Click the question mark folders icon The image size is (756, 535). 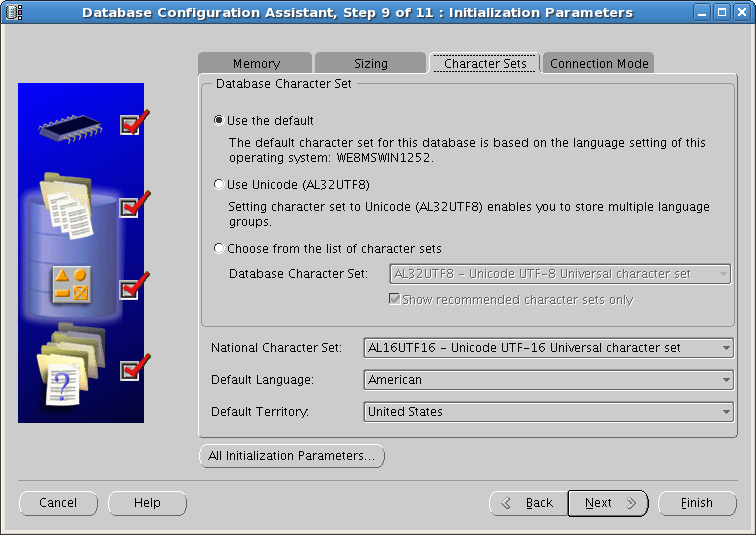[x=71, y=364]
